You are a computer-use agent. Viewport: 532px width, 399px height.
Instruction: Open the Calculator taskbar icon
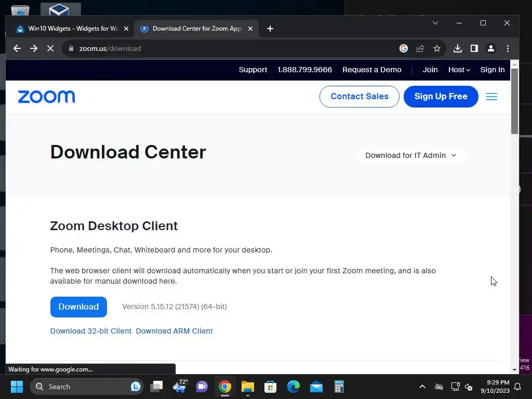coord(339,387)
